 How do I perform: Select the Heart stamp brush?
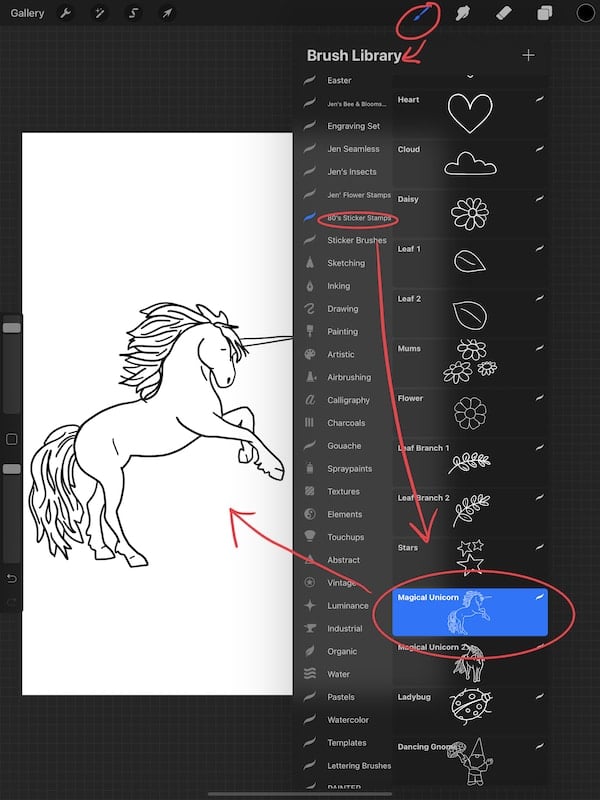(x=470, y=113)
